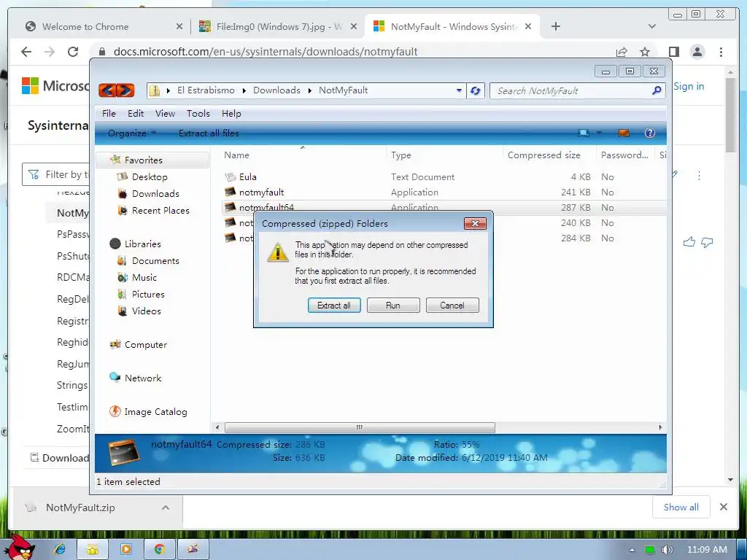747x560 pixels.
Task: Open the view options dropdown arrow
Action: [599, 133]
